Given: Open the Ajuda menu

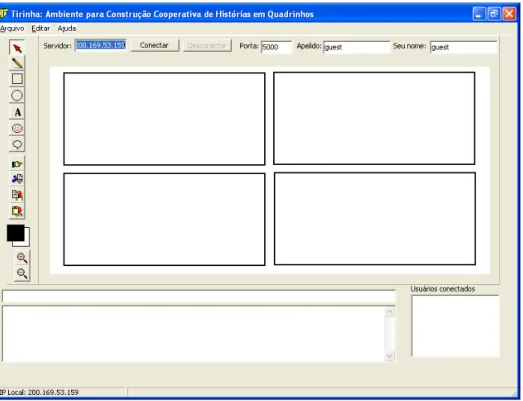Looking at the screenshot, I should 67,28.
